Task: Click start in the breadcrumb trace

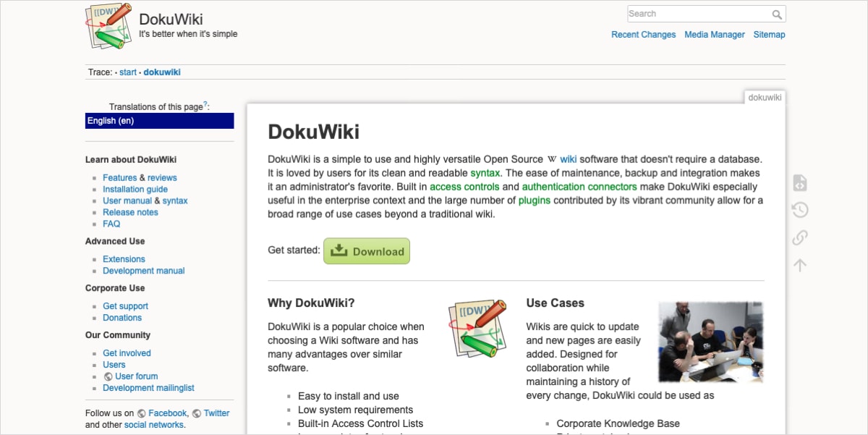Action: (x=128, y=72)
